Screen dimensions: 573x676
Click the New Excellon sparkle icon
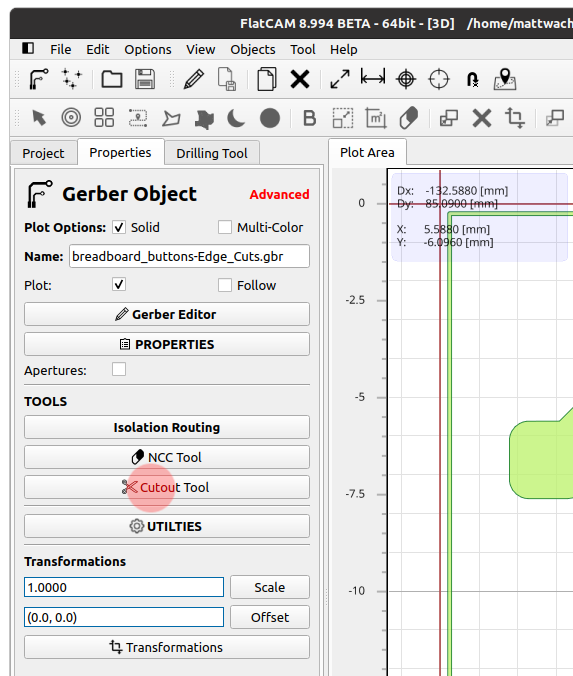[71, 79]
